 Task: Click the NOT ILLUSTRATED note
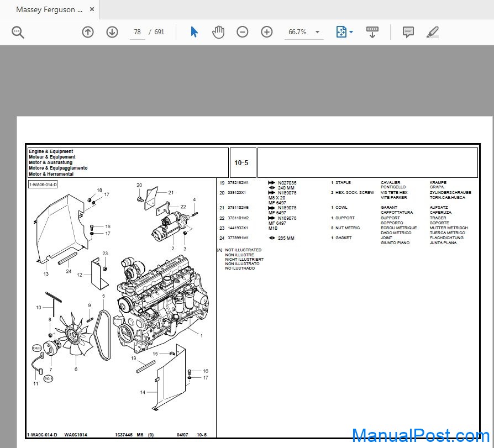[243, 250]
